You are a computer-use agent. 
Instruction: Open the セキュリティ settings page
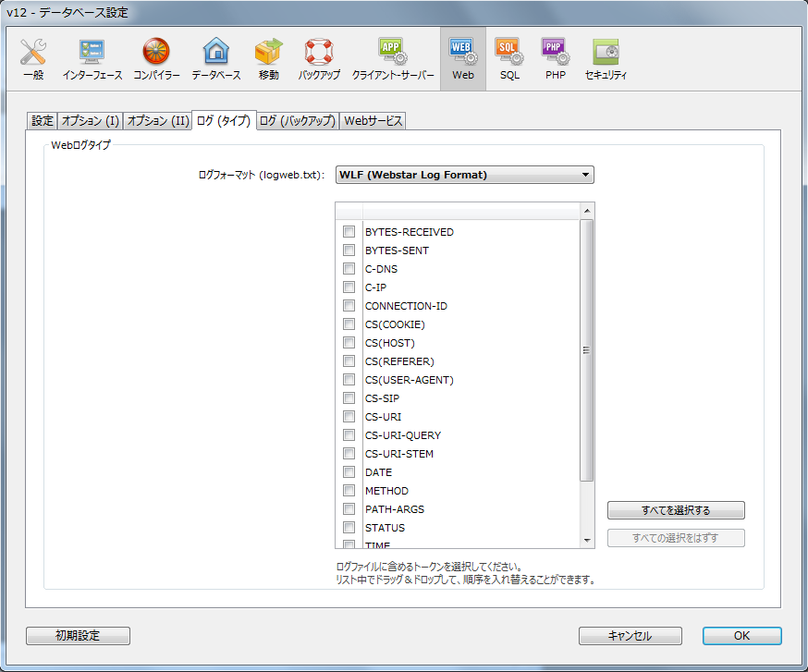point(606,59)
